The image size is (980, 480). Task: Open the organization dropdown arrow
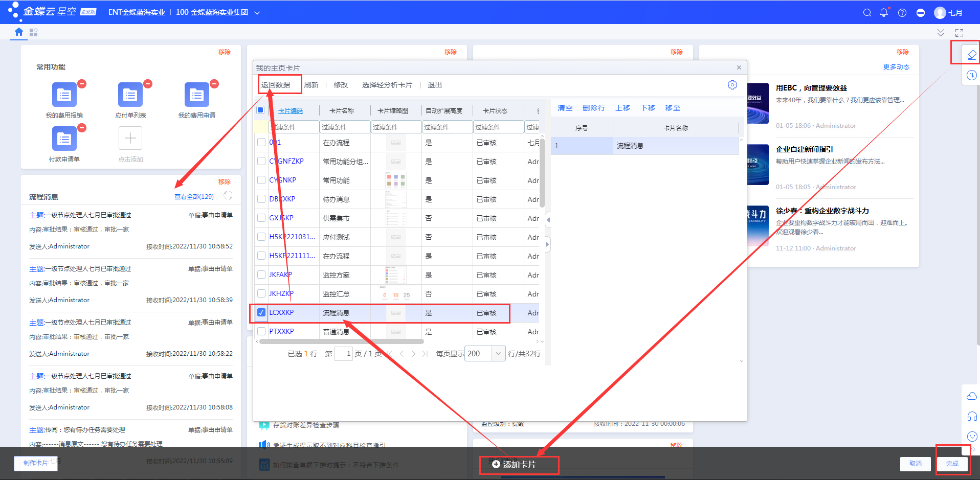[257, 13]
